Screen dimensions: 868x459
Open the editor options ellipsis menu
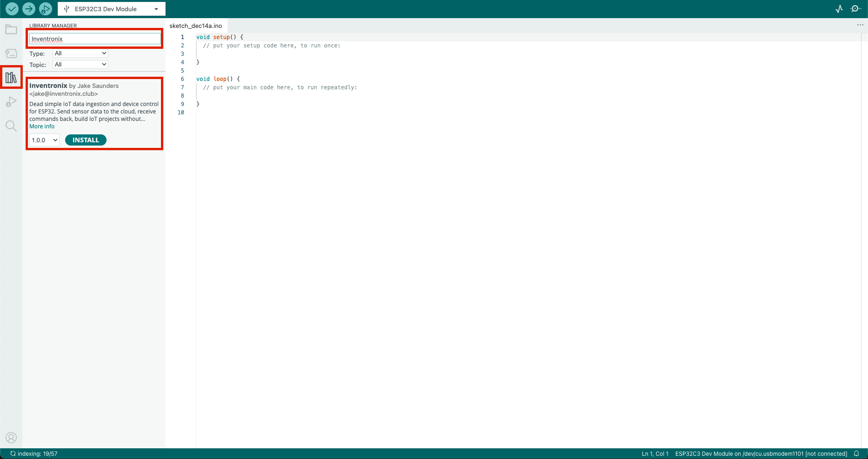(x=859, y=25)
